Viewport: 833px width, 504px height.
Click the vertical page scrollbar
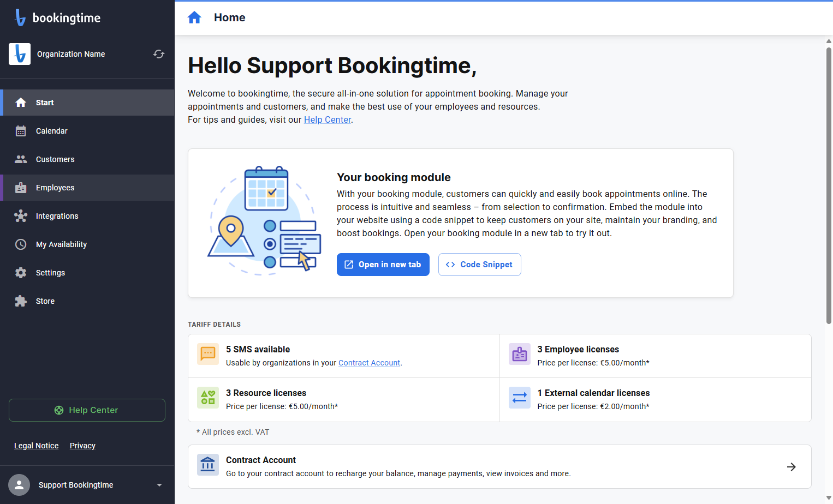tap(829, 185)
